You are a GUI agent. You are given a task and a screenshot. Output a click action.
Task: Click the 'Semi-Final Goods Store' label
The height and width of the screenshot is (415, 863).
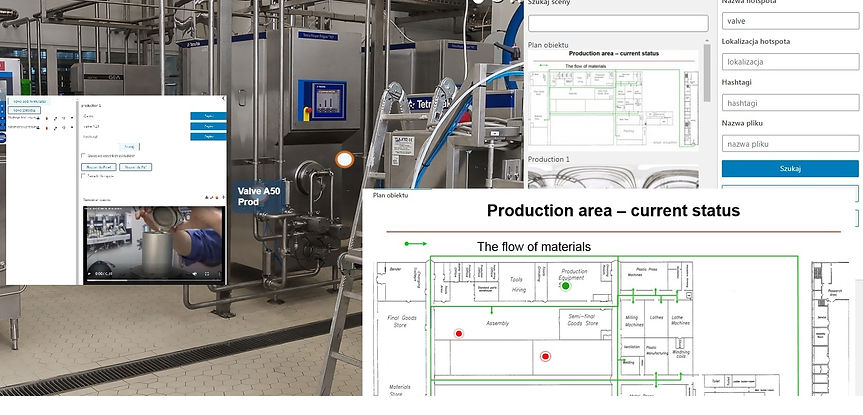[x=583, y=320]
